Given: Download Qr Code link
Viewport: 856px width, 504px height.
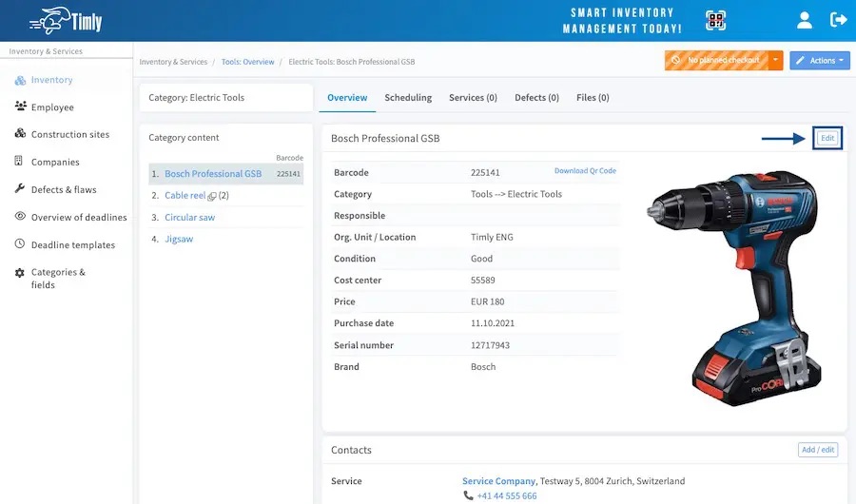Looking at the screenshot, I should coord(585,171).
